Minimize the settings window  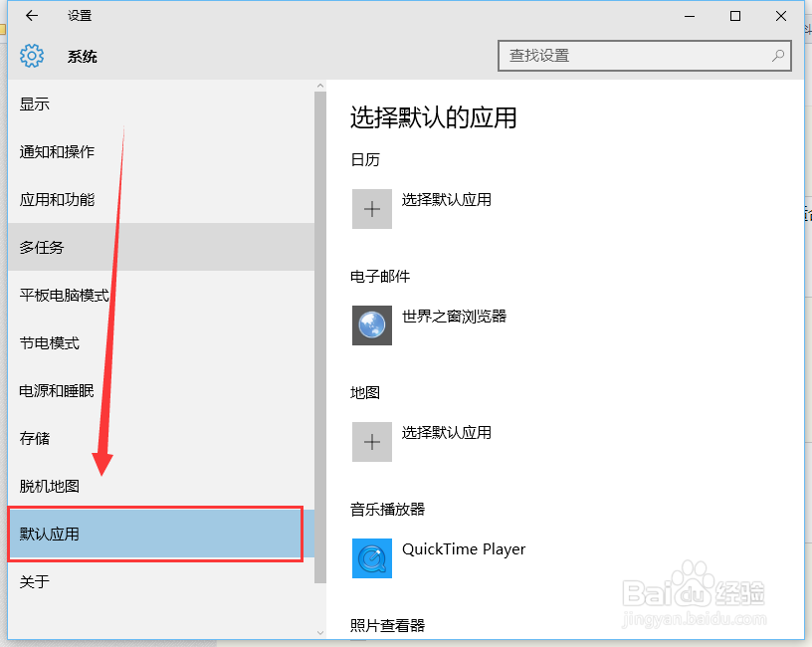(690, 16)
